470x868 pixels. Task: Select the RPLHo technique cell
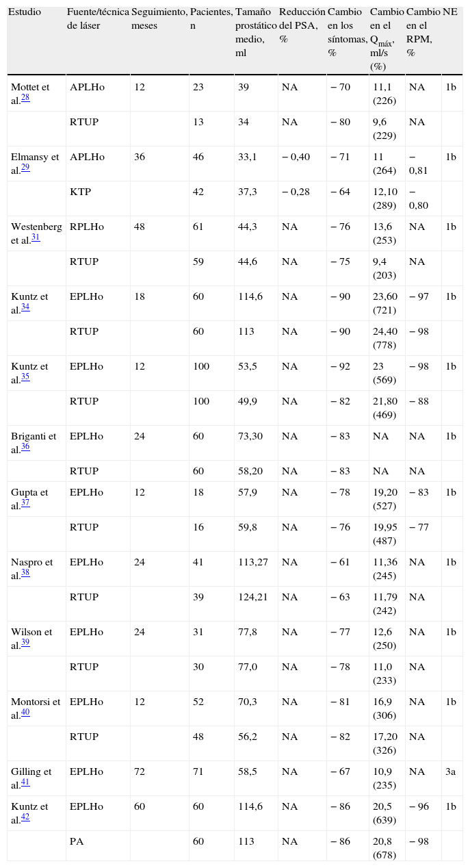(87, 227)
